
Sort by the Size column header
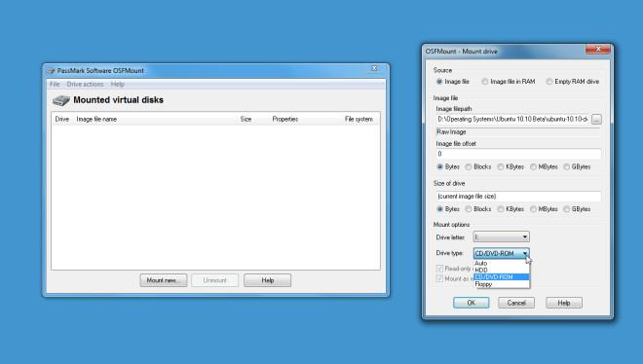246,119
